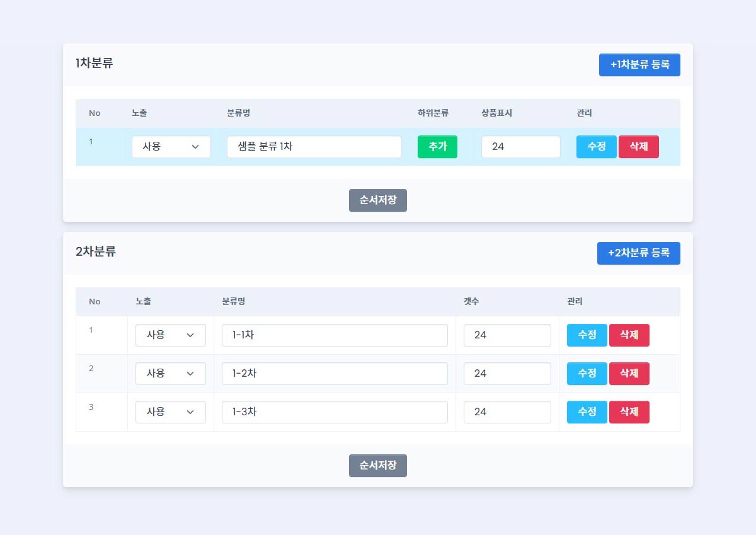Click 수정 button in the 1-3차 row
756x535 pixels.
(587, 412)
